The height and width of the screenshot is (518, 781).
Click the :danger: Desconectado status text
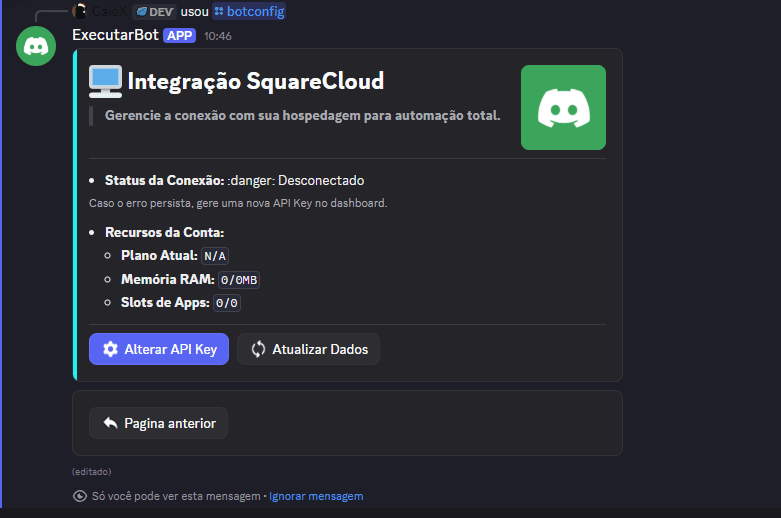pos(296,180)
